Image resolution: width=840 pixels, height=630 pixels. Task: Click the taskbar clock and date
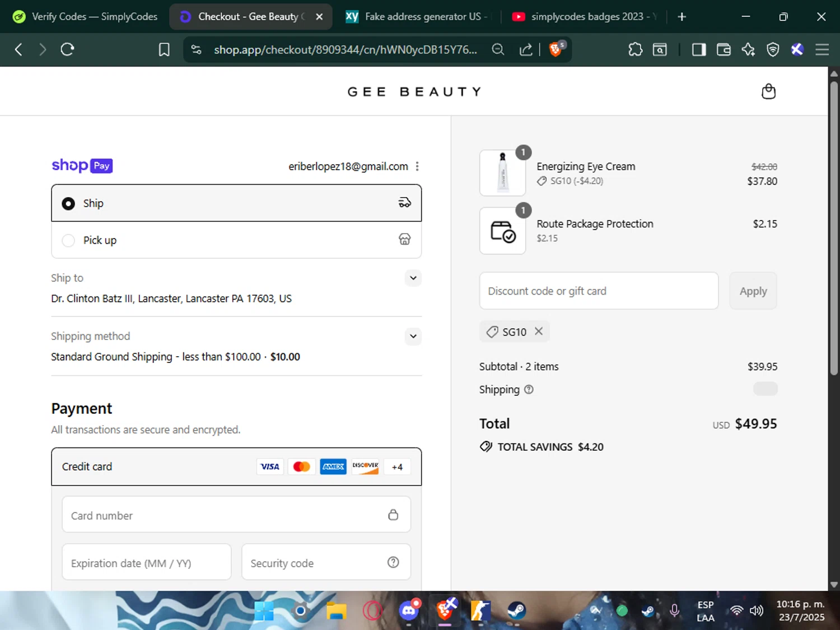click(800, 610)
